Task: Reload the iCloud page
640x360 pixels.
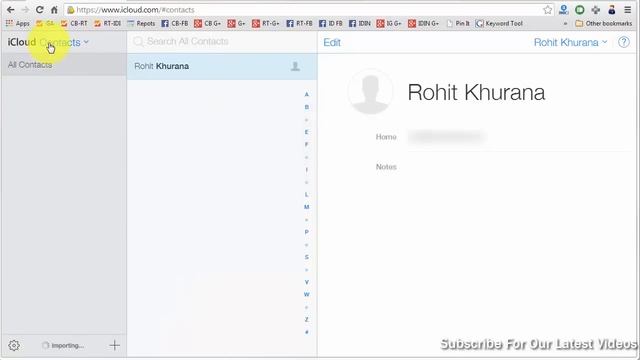Action: tap(40, 10)
